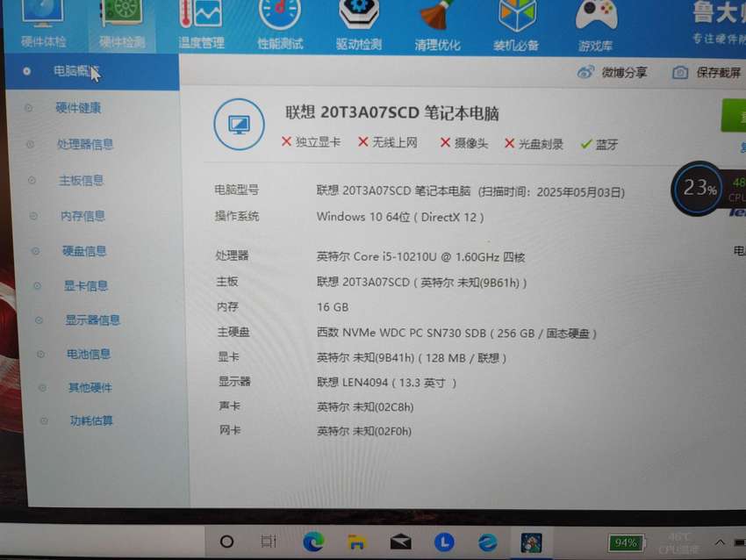Select 其他硬件 in the sidebar
Viewport: 746px width, 560px height.
coord(90,387)
